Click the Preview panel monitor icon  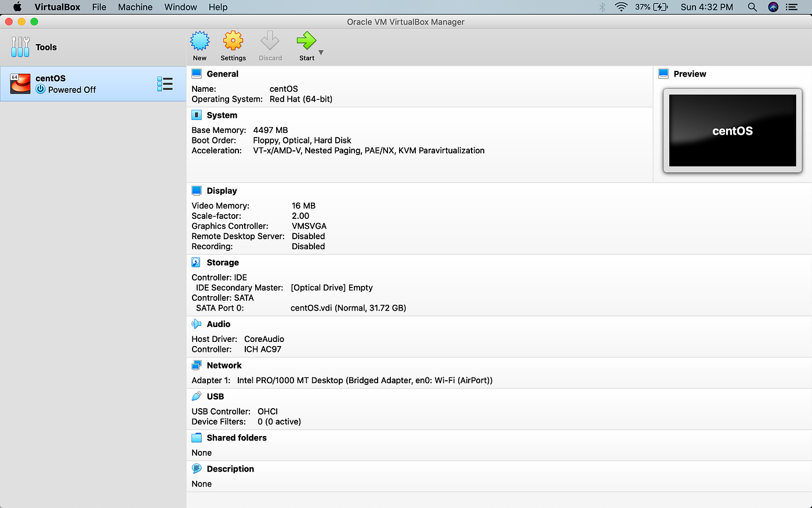point(664,74)
